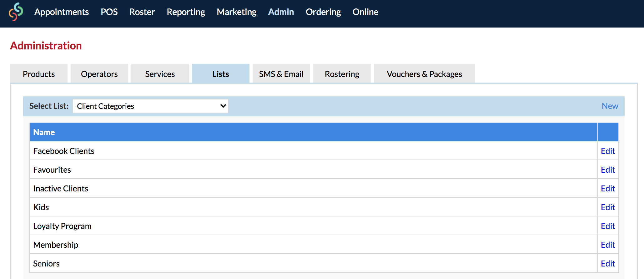Edit the Loyalty Program category

608,226
